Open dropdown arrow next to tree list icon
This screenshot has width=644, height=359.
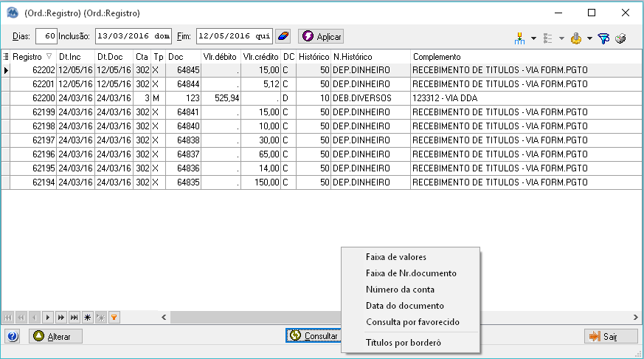tap(561, 38)
